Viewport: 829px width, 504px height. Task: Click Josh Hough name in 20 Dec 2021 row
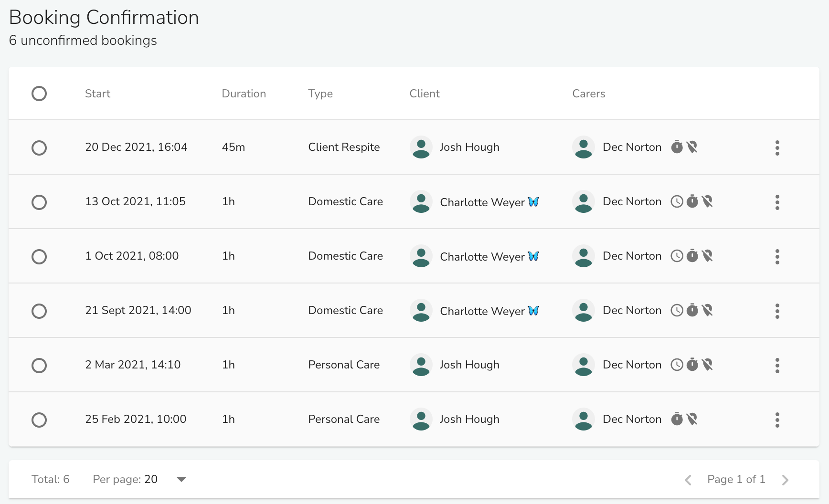[469, 147]
